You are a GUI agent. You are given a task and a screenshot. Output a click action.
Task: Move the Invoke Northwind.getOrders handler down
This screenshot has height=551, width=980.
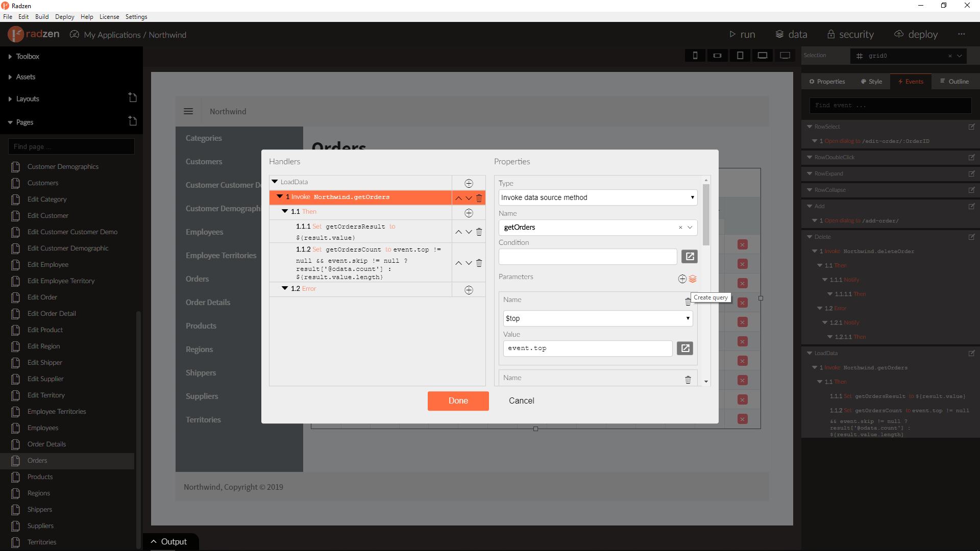tap(469, 198)
